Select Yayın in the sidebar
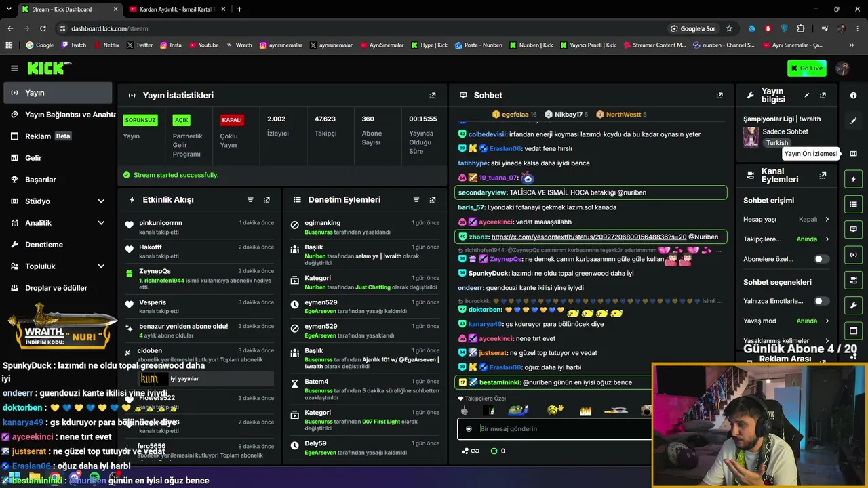This screenshot has height=488, width=868. click(58, 93)
